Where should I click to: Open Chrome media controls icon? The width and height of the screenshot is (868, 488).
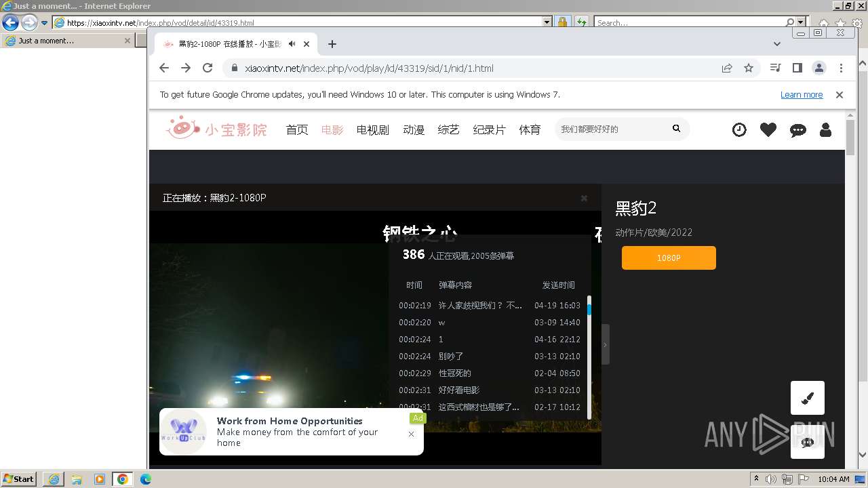point(776,68)
